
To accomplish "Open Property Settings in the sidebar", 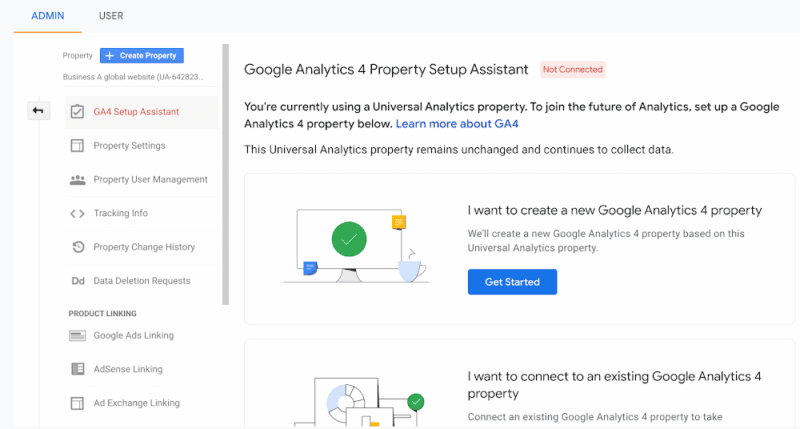I will (x=129, y=146).
